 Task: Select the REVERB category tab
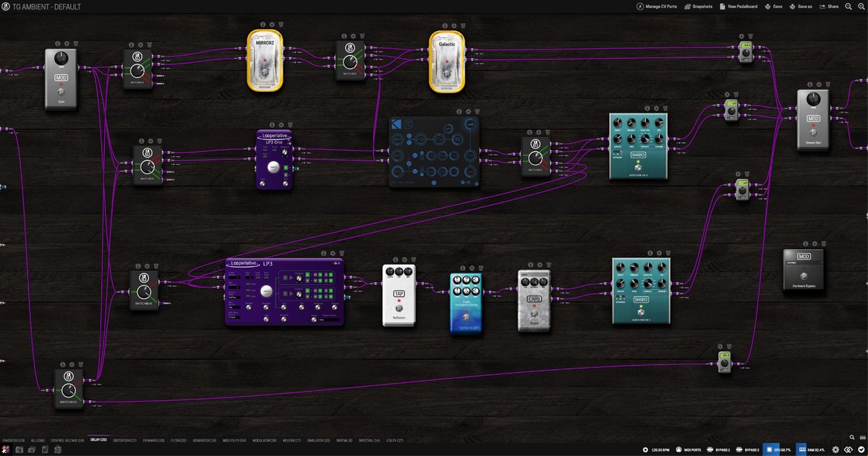click(x=292, y=440)
